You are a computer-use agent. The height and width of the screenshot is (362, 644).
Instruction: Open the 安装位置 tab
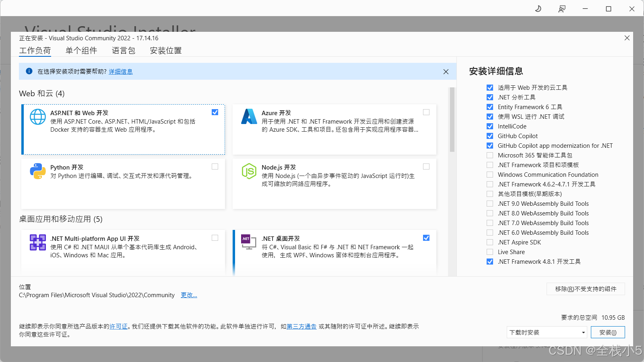[x=166, y=50]
